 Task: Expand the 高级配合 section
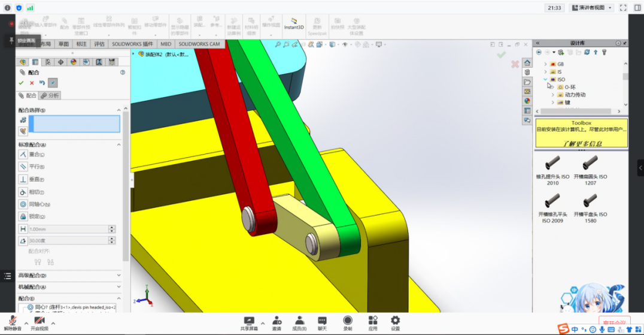point(119,276)
